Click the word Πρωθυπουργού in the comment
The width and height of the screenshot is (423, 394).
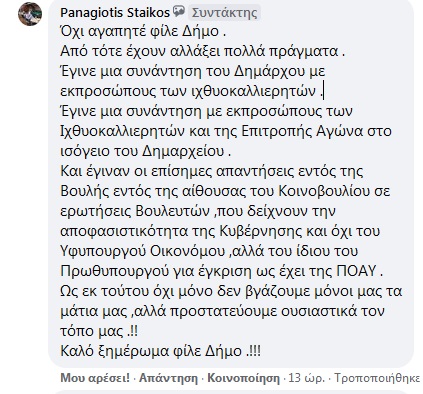[x=114, y=271]
